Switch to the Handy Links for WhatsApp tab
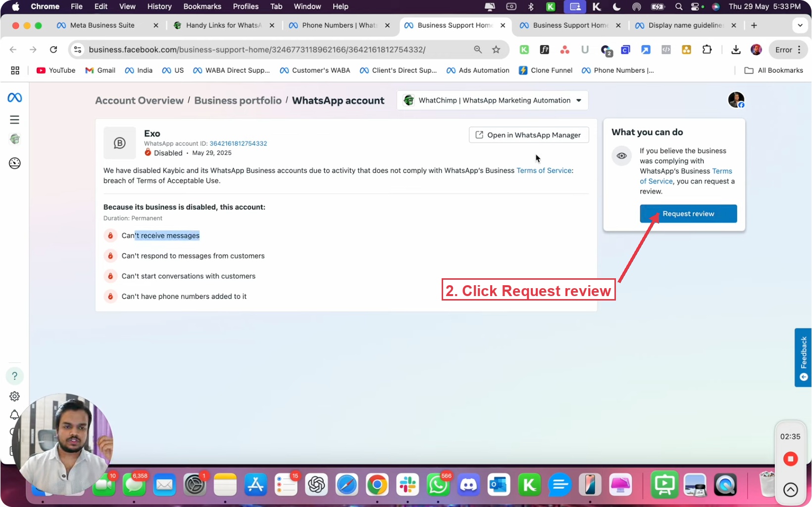Viewport: 812px width, 507px height. pos(224,25)
